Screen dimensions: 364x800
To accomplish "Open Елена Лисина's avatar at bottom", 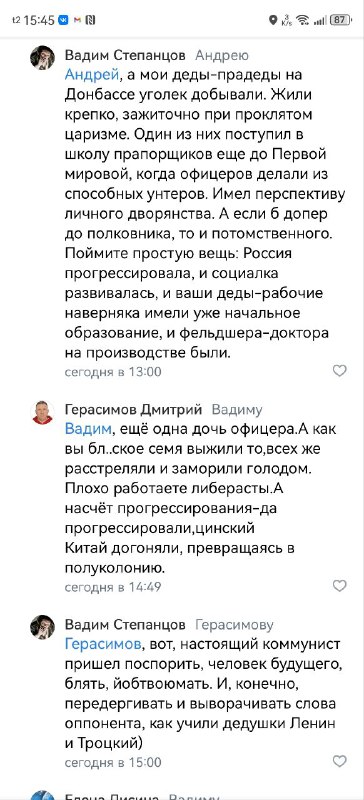I will [x=42, y=796].
